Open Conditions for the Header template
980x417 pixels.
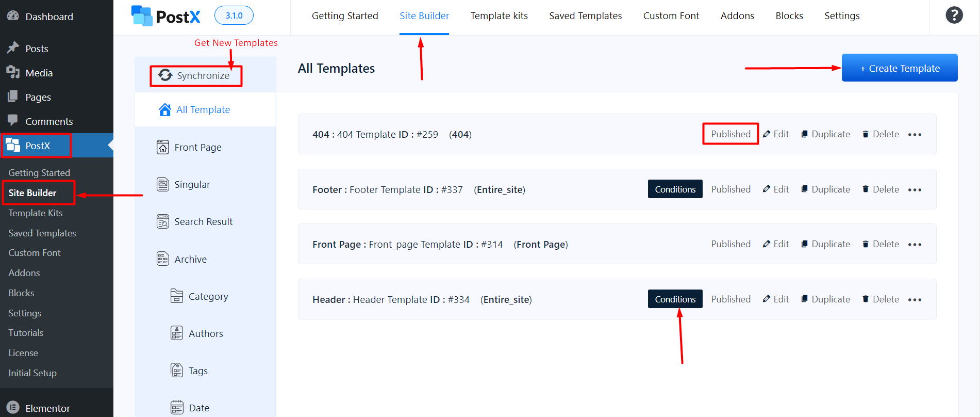click(675, 299)
